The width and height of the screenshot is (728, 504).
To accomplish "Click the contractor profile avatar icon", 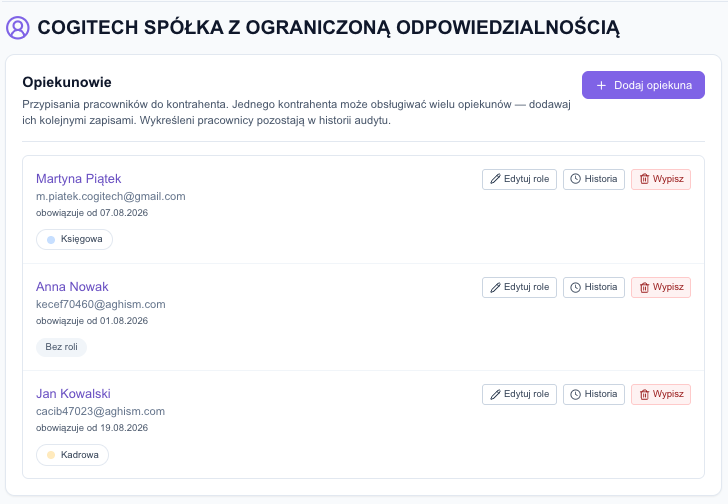I will 18,28.
